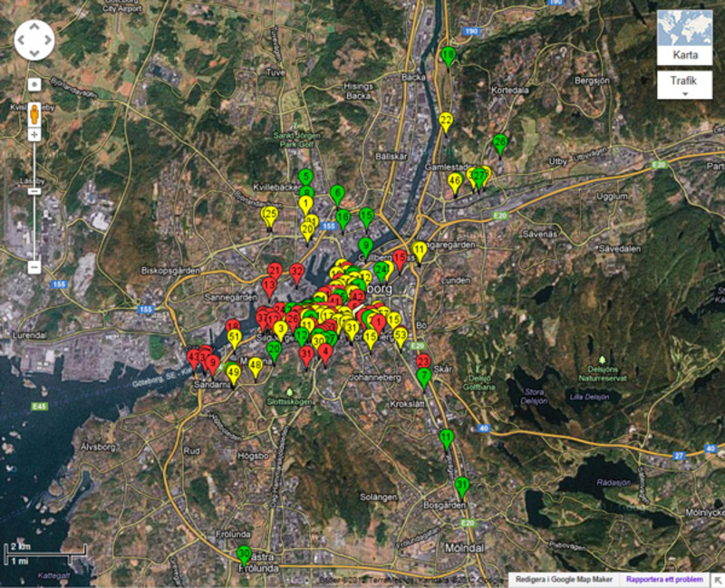Click the Hisings Backa place label
Image resolution: width=725 pixels, height=588 pixels.
click(x=358, y=92)
